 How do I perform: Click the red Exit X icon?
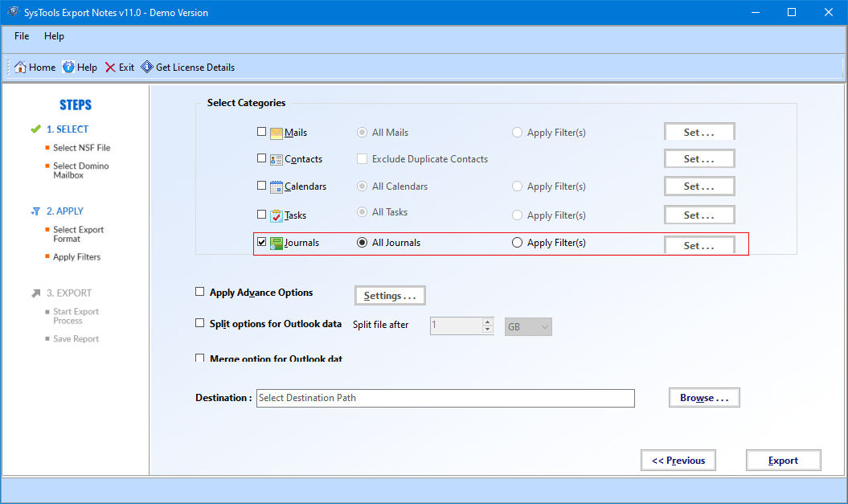(x=110, y=67)
